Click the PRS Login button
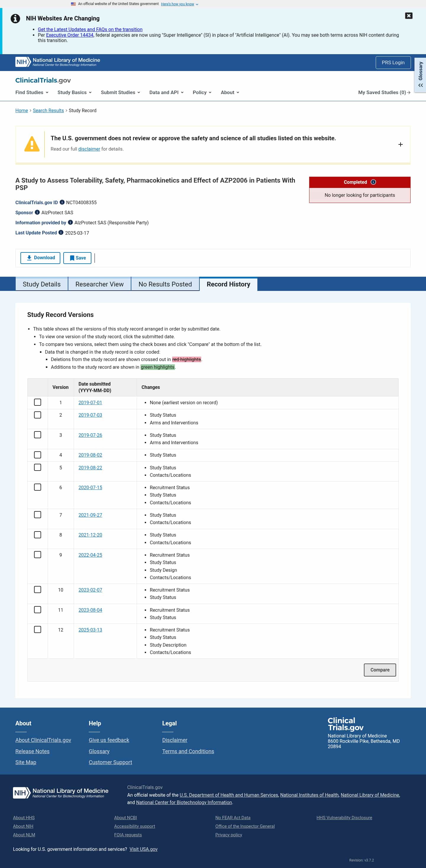This screenshot has width=426, height=868. 393,63
